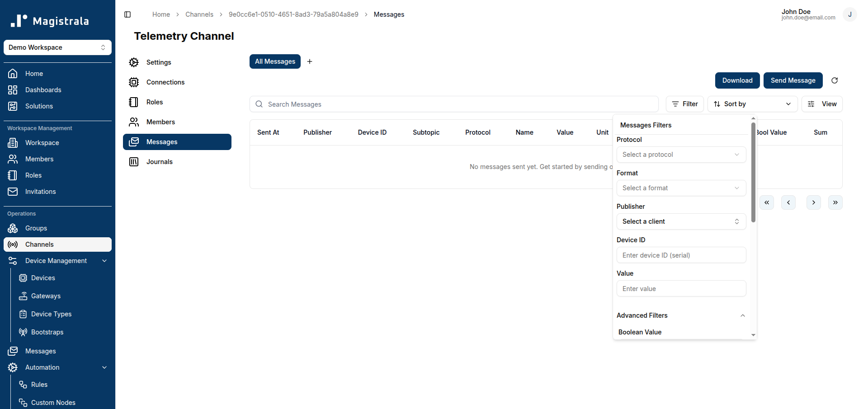Open the Demo Workspace switcher
The width and height of the screenshot is (868, 409).
pyautogui.click(x=57, y=47)
